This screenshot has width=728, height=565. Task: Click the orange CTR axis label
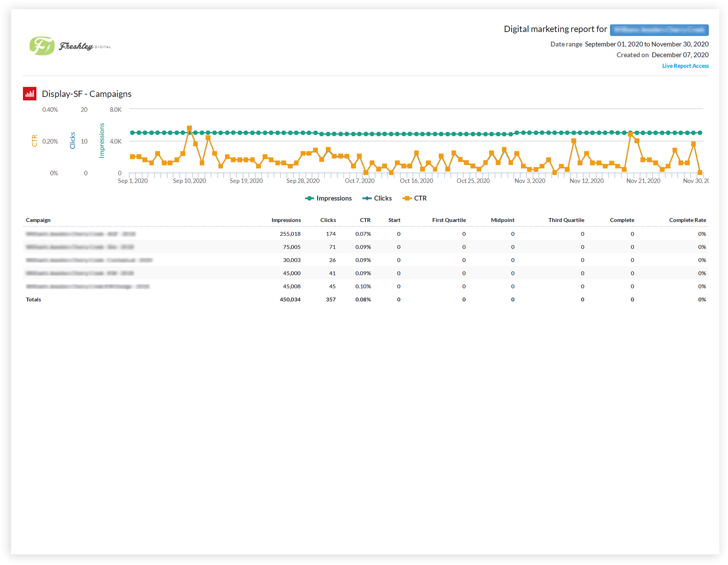[35, 140]
